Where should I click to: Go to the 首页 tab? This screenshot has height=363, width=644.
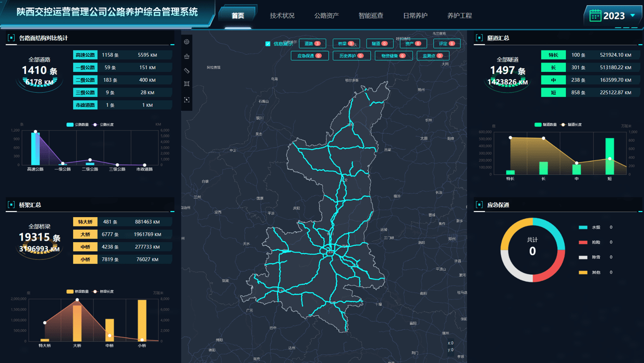238,16
